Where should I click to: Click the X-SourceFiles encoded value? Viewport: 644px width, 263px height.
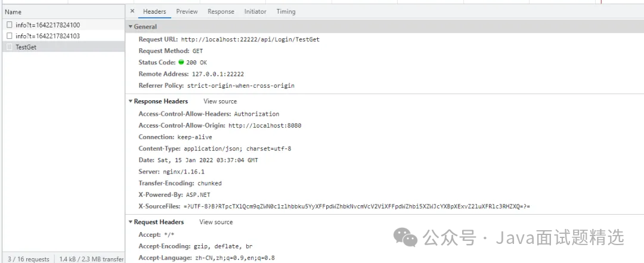tap(357, 206)
